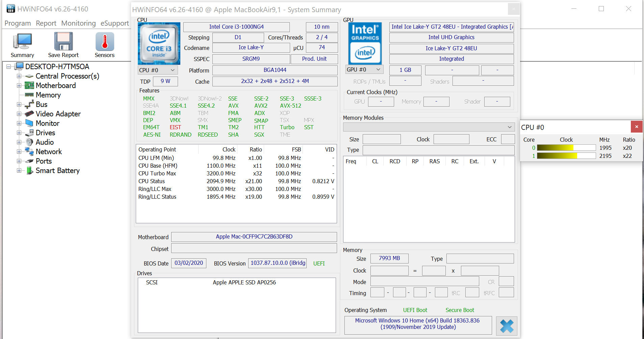644x339 pixels.
Task: Click the UEFI Boot label
Action: point(415,310)
